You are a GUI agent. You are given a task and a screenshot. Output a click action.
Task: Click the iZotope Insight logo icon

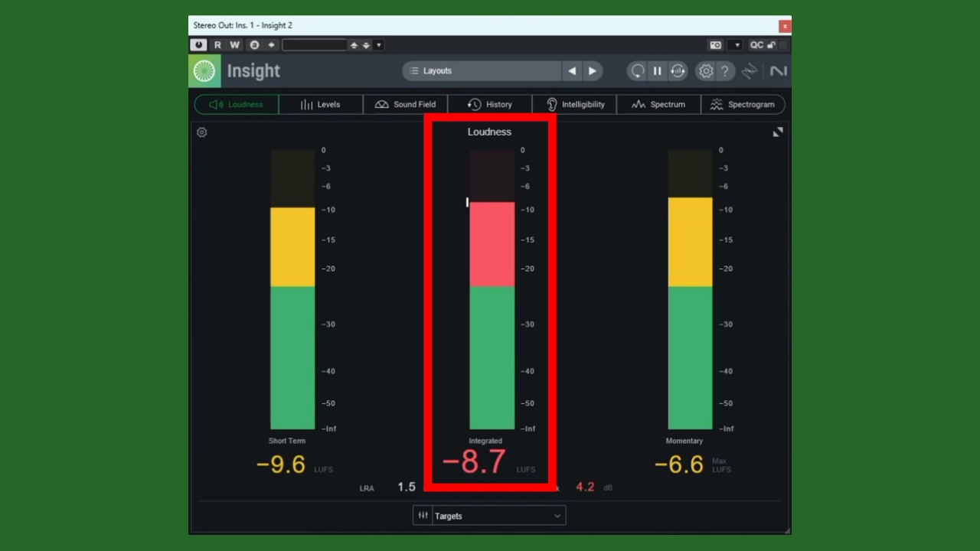click(x=204, y=71)
